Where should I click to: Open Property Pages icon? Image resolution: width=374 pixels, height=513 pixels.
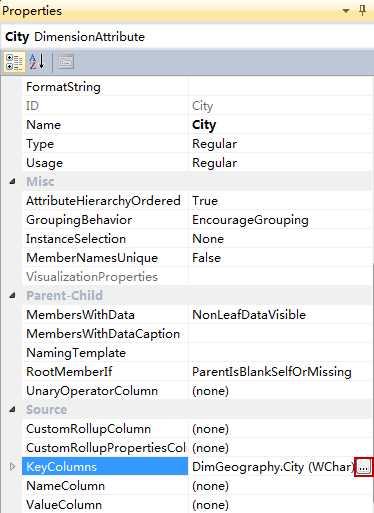(65, 62)
